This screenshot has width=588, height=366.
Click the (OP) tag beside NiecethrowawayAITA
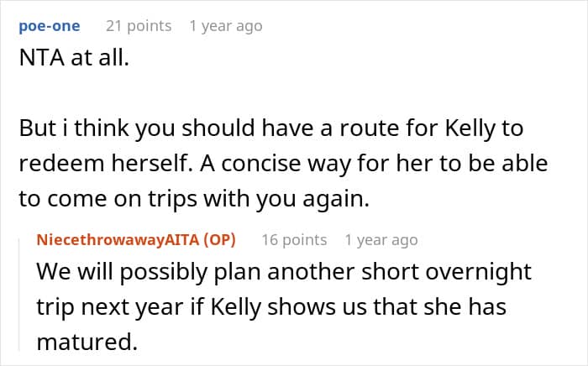(220, 240)
